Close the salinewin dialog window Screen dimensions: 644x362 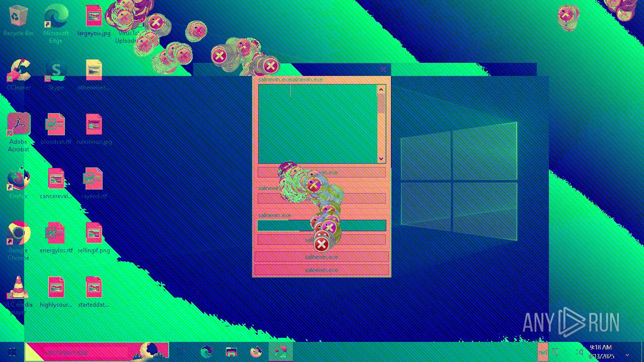pyautogui.click(x=383, y=69)
